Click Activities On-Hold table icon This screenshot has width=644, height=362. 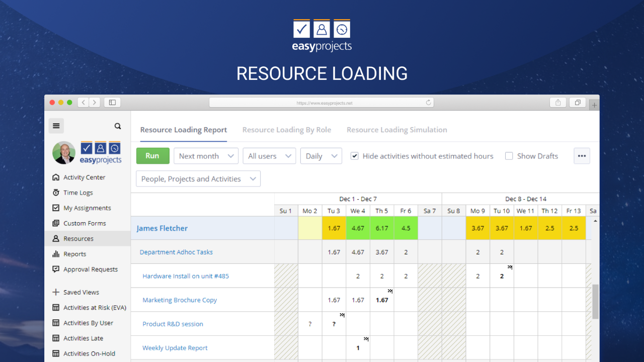pyautogui.click(x=56, y=353)
